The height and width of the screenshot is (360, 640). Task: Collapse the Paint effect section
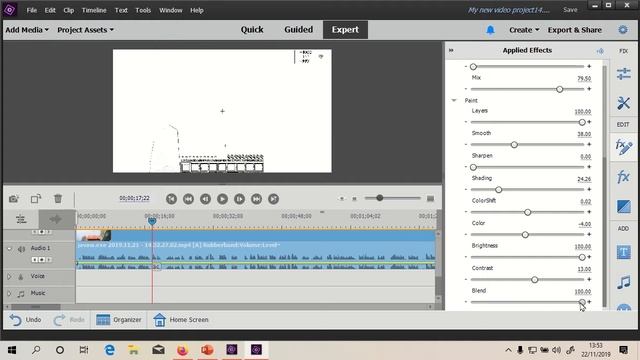pos(454,100)
